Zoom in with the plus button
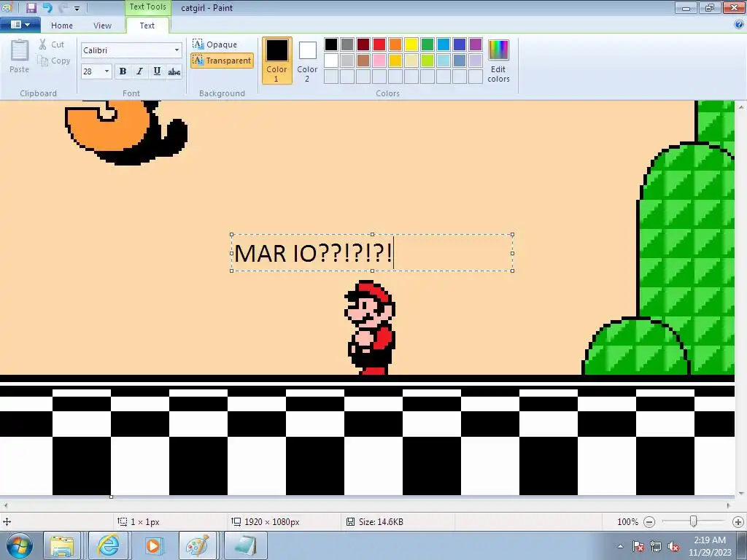Screen dimensions: 747x560 pos(738,522)
